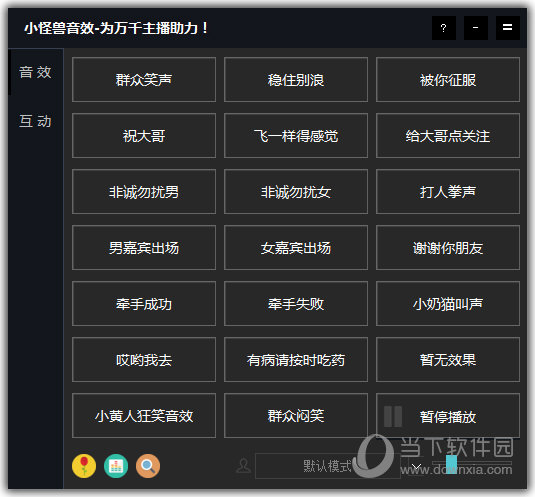Open help with the question mark button

pyautogui.click(x=444, y=28)
